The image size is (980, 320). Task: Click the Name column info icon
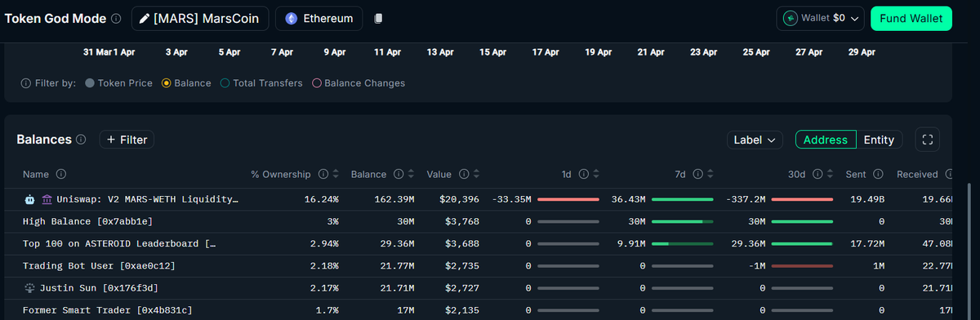61,175
